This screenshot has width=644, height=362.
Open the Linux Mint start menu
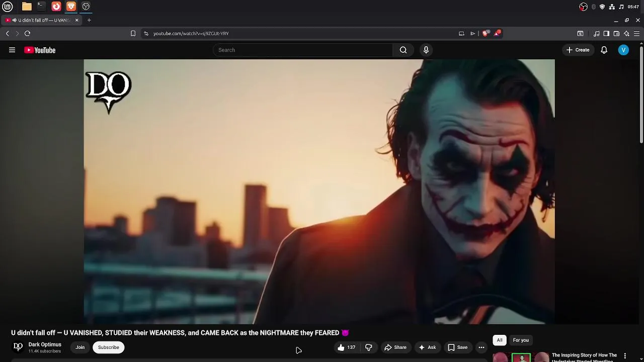tap(8, 7)
